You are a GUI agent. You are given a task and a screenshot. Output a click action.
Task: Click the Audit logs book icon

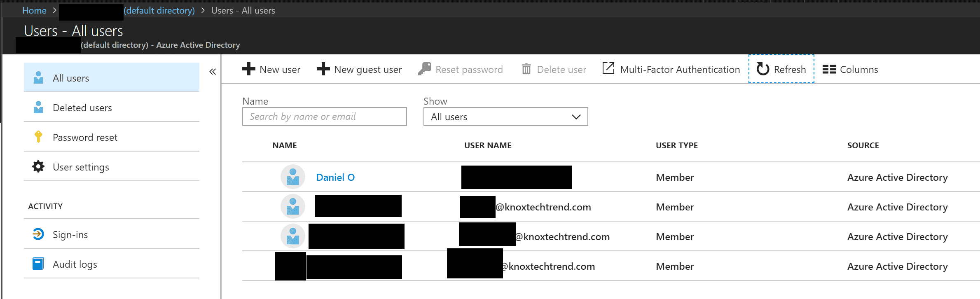38,264
